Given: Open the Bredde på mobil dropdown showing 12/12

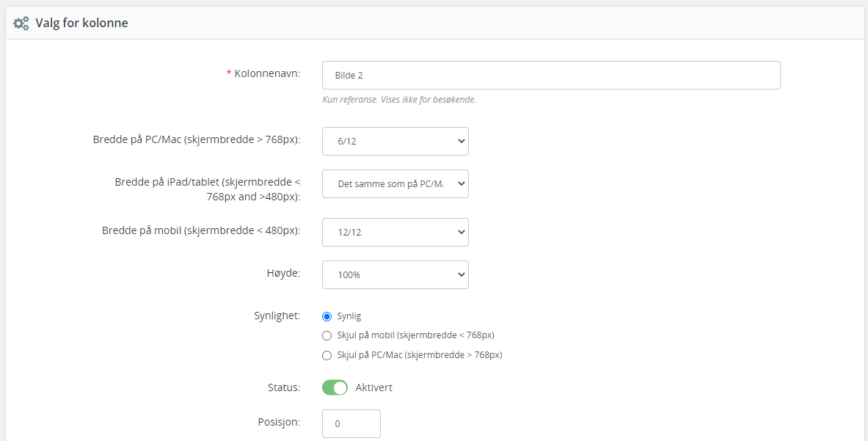Looking at the screenshot, I should coord(395,232).
